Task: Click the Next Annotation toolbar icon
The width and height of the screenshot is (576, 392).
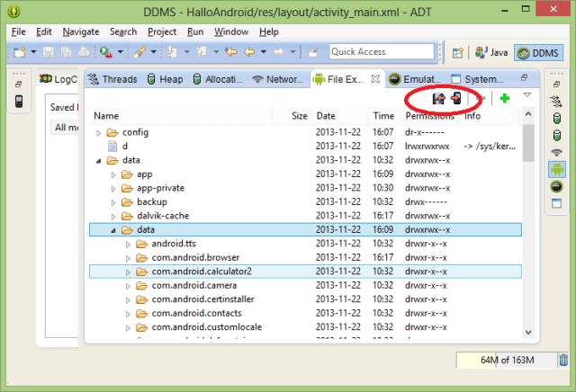Action: coord(172,52)
